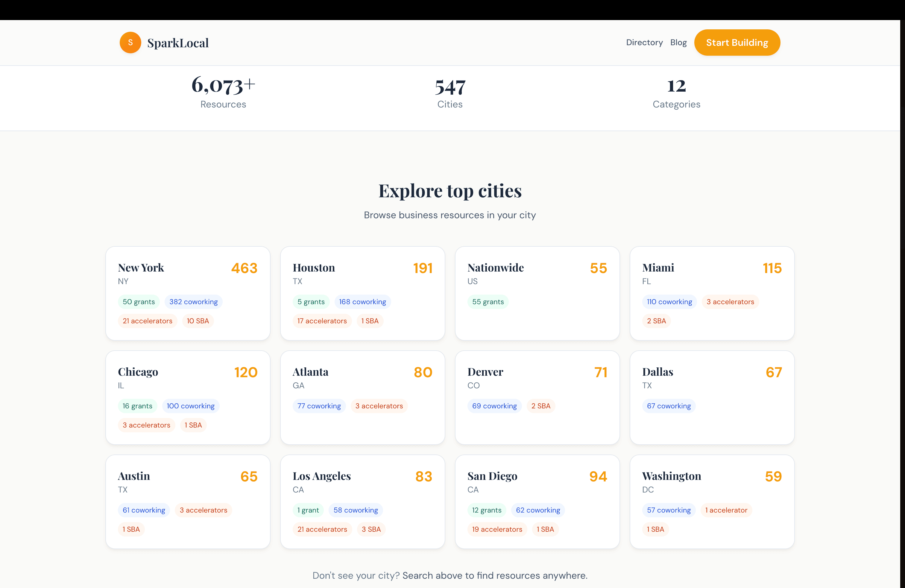Click the 1 accelerator tag under Washington

pos(726,510)
